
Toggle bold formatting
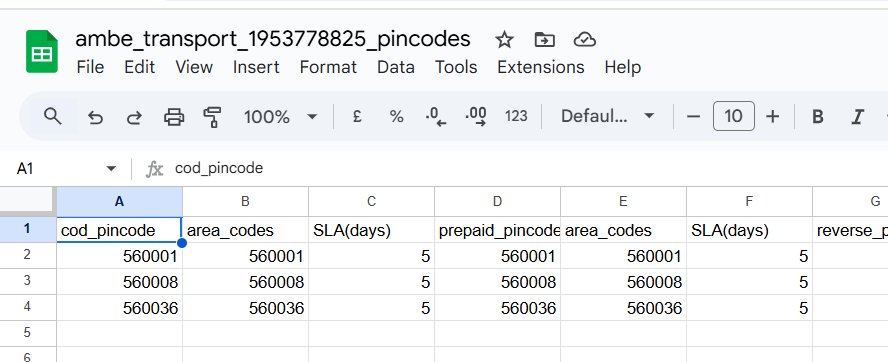click(817, 117)
